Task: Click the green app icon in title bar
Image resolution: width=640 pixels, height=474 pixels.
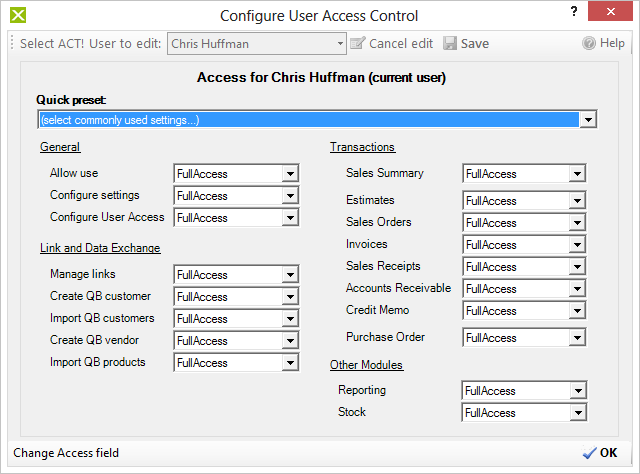Action: (14, 15)
